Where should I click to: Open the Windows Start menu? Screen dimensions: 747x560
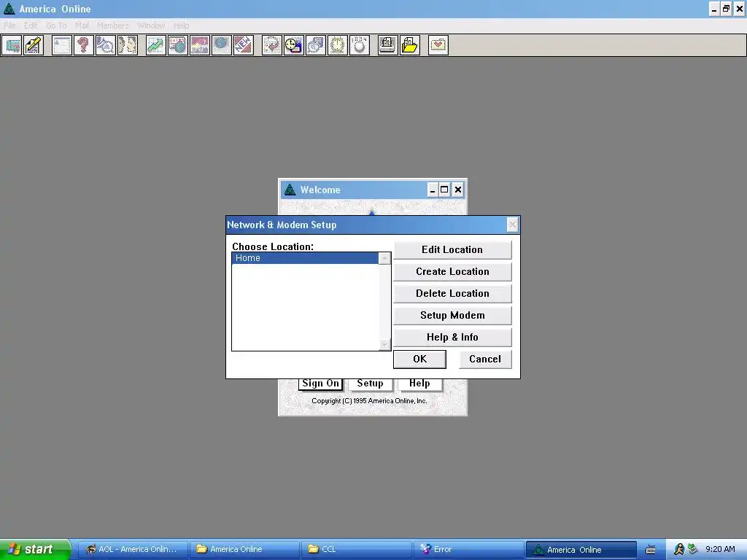(35, 549)
